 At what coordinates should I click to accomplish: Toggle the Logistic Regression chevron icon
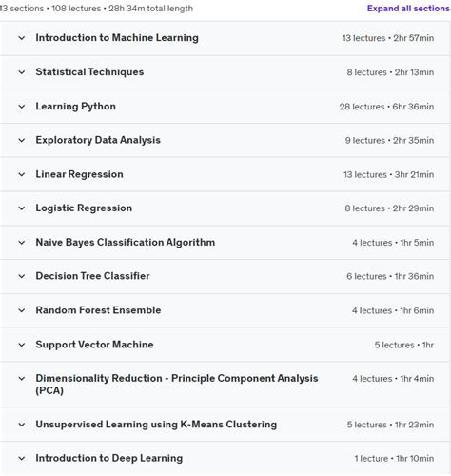point(22,208)
